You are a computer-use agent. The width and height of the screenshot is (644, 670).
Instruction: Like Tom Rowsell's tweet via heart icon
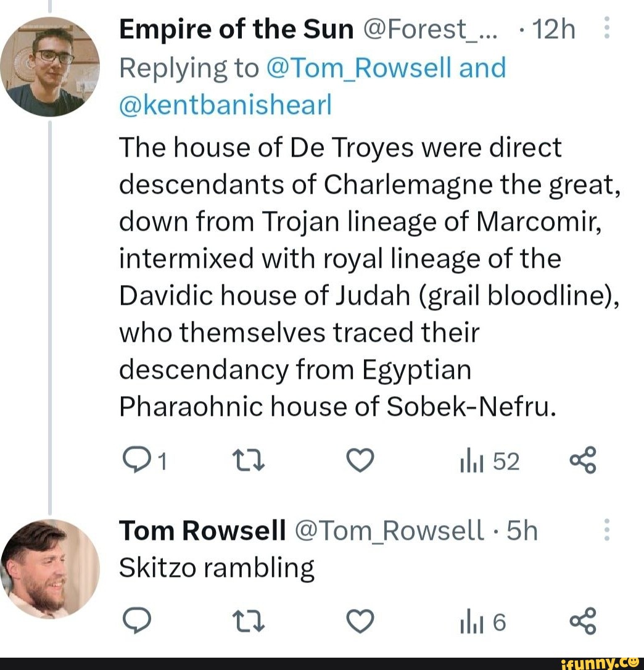click(x=360, y=622)
